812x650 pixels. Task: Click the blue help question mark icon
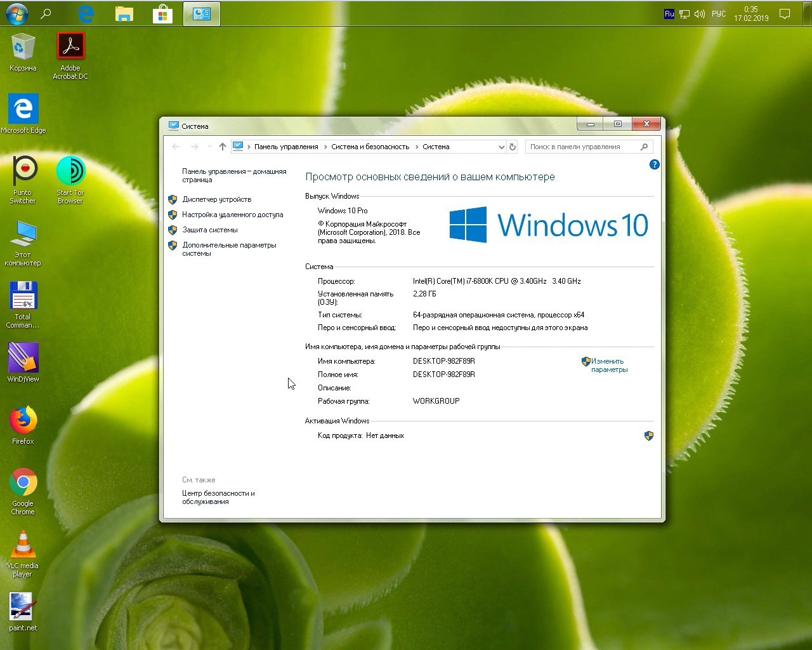pos(655,164)
